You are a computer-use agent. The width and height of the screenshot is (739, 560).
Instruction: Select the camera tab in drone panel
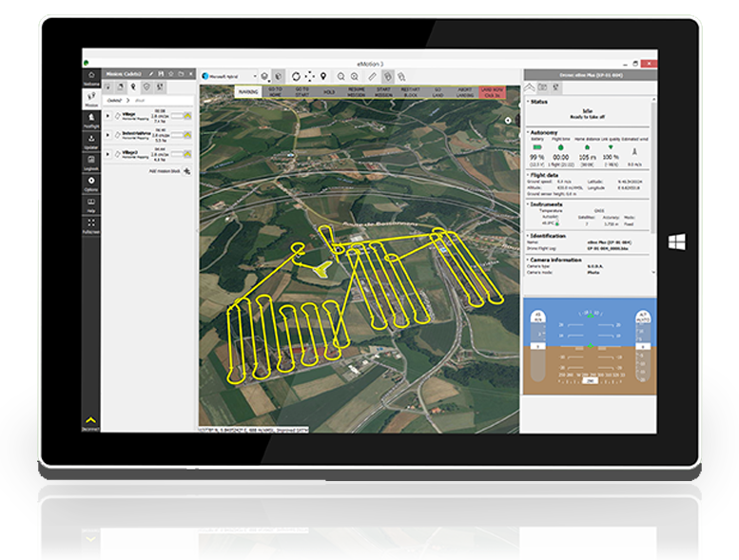[543, 87]
